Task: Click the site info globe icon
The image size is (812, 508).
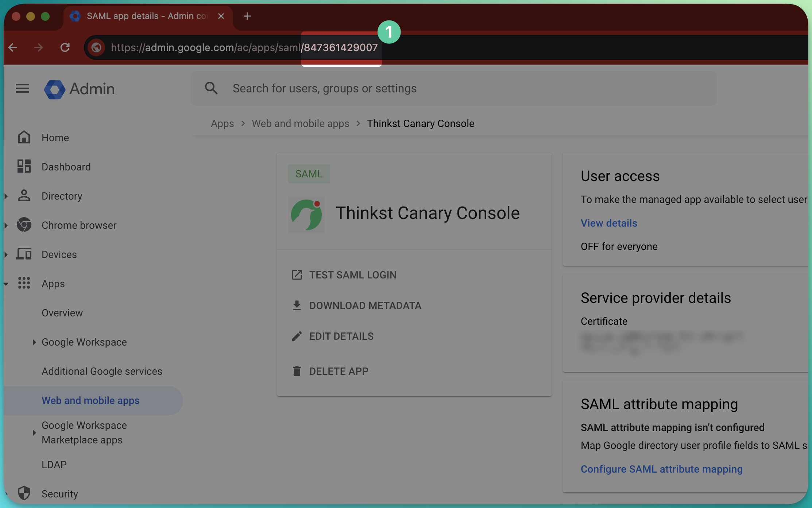Action: 96,47
